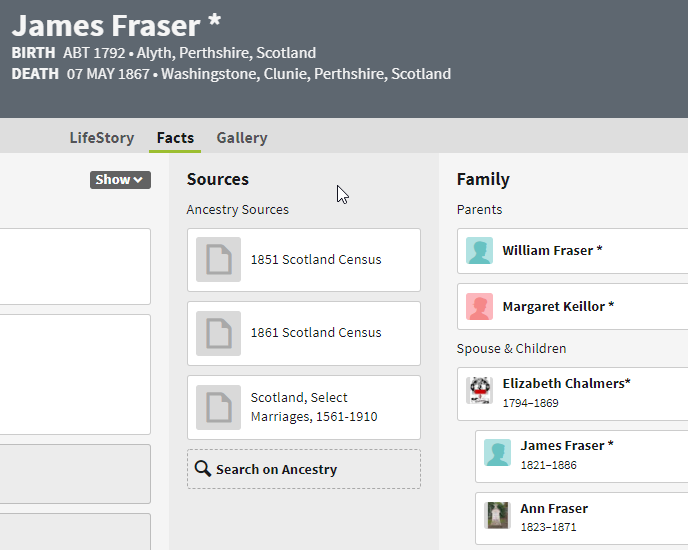The height and width of the screenshot is (550, 688).
Task: Click Ann Fraser's photo thumbnail
Action: click(x=498, y=515)
